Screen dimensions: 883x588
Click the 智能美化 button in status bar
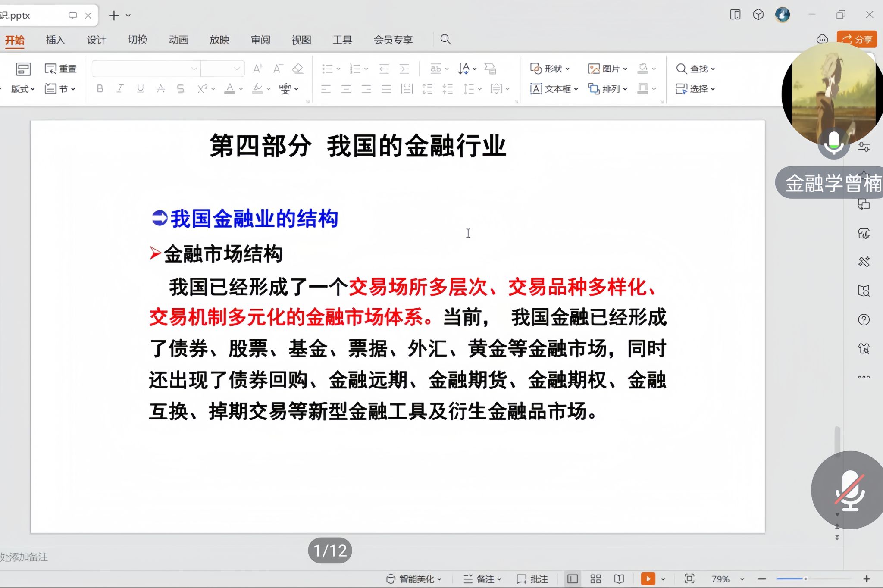tap(414, 579)
